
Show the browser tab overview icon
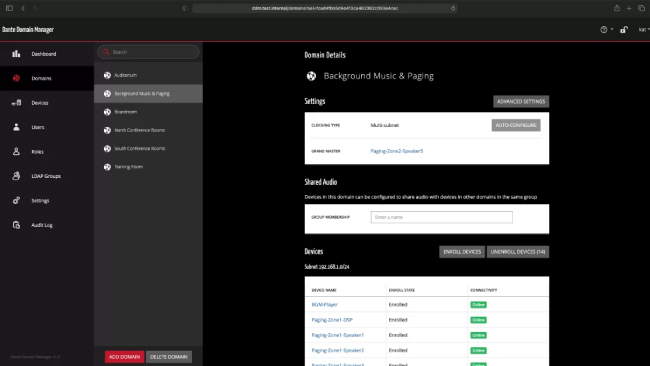pos(641,8)
